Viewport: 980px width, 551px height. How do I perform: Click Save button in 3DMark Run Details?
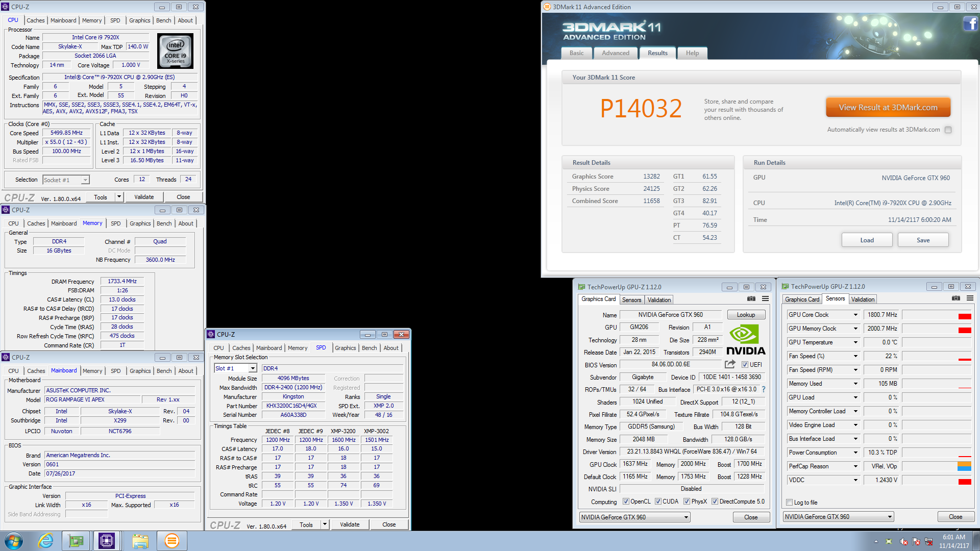[923, 240]
